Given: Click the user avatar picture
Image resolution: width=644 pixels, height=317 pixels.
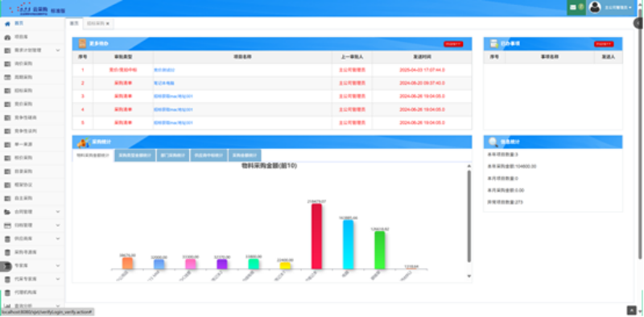Looking at the screenshot, I should coord(595,7).
